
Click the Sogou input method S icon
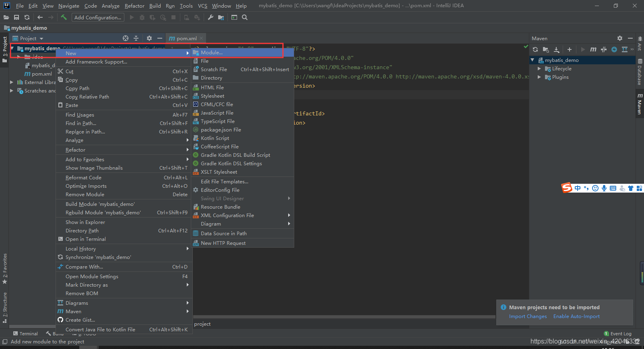tap(567, 188)
